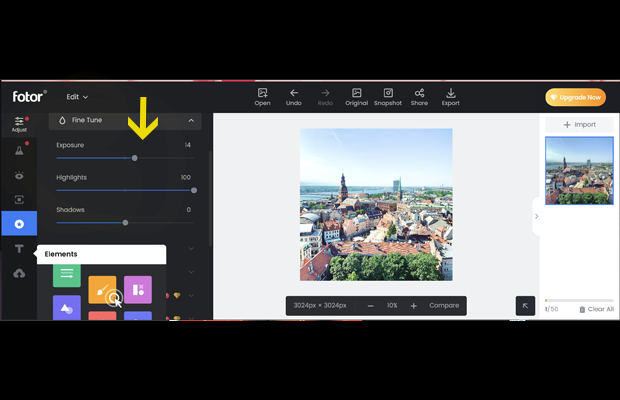Share the image
620x400 pixels.
pyautogui.click(x=419, y=96)
